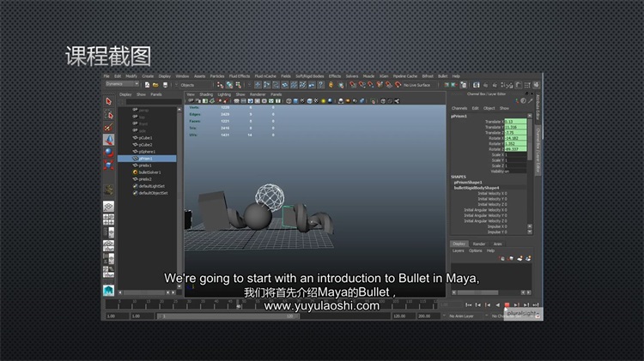The image size is (644, 361).
Task: Toggle lock current selection padlock icon
Action: (x=331, y=85)
